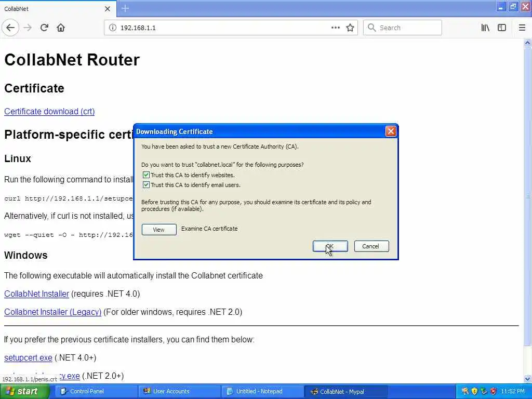The width and height of the screenshot is (532, 399).
Task: Click the network tray icon beside red shield
Action: (x=484, y=392)
